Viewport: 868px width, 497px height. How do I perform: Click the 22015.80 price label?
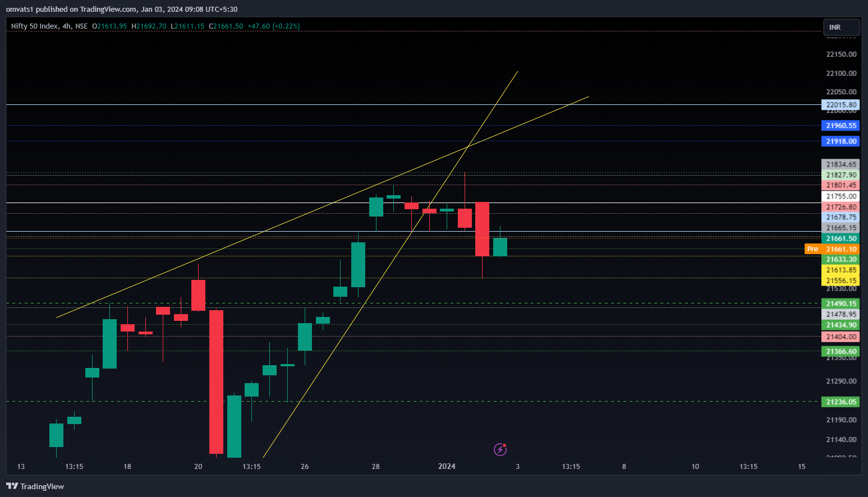pyautogui.click(x=841, y=105)
